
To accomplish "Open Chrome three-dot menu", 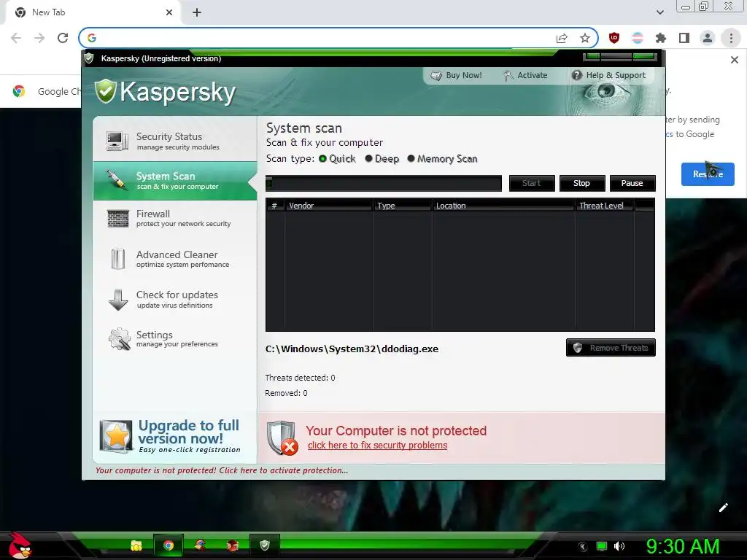I will [x=731, y=38].
